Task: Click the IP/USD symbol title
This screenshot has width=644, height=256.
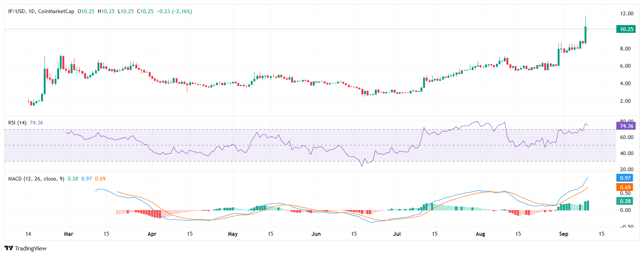Action: 16,12
